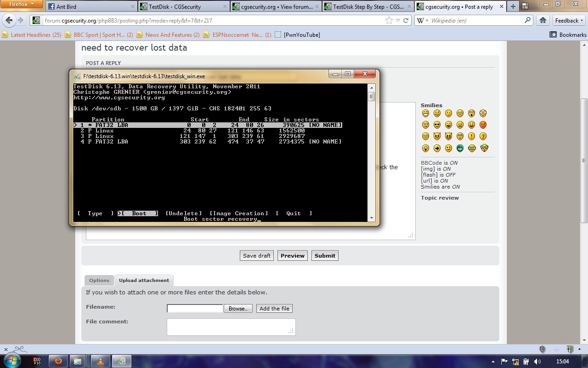Image resolution: width=588 pixels, height=368 pixels.
Task: Switch to TestDisk Step By Step tab
Action: coord(368,7)
